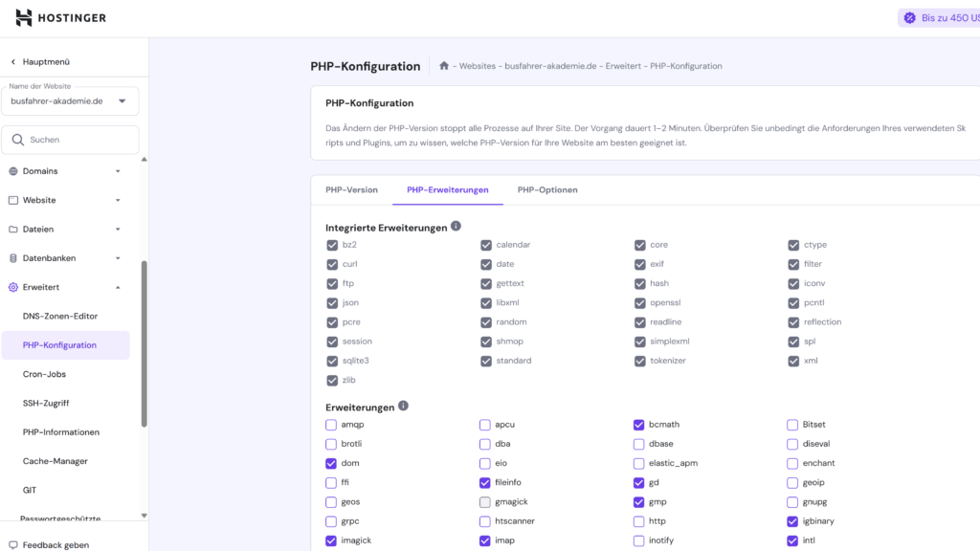
Task: Click the Datenbanken database icon
Action: click(x=13, y=258)
